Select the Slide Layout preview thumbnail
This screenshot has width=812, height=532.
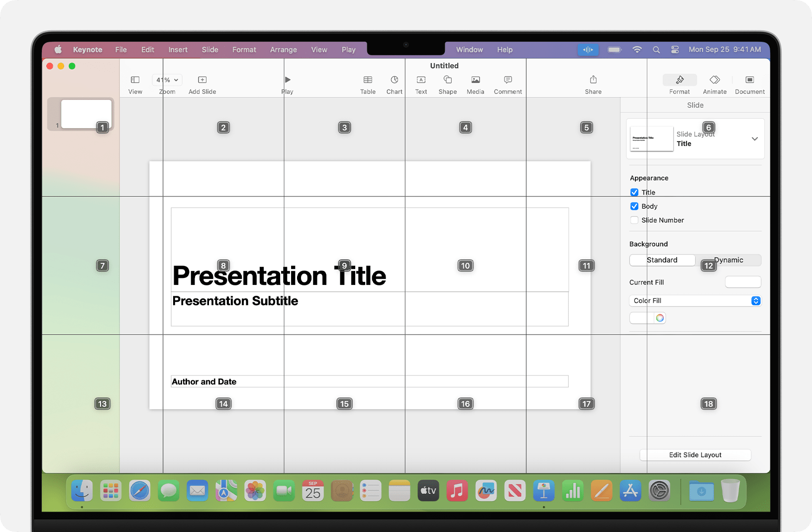click(x=651, y=139)
